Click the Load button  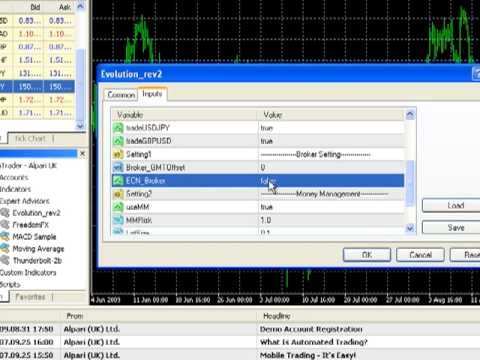[451, 205]
